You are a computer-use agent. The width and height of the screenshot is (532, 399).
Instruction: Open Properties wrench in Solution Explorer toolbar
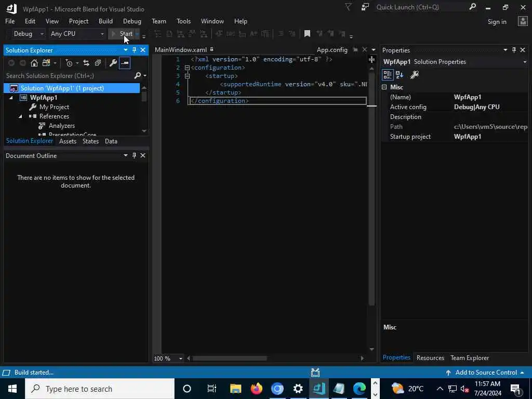pyautogui.click(x=113, y=63)
